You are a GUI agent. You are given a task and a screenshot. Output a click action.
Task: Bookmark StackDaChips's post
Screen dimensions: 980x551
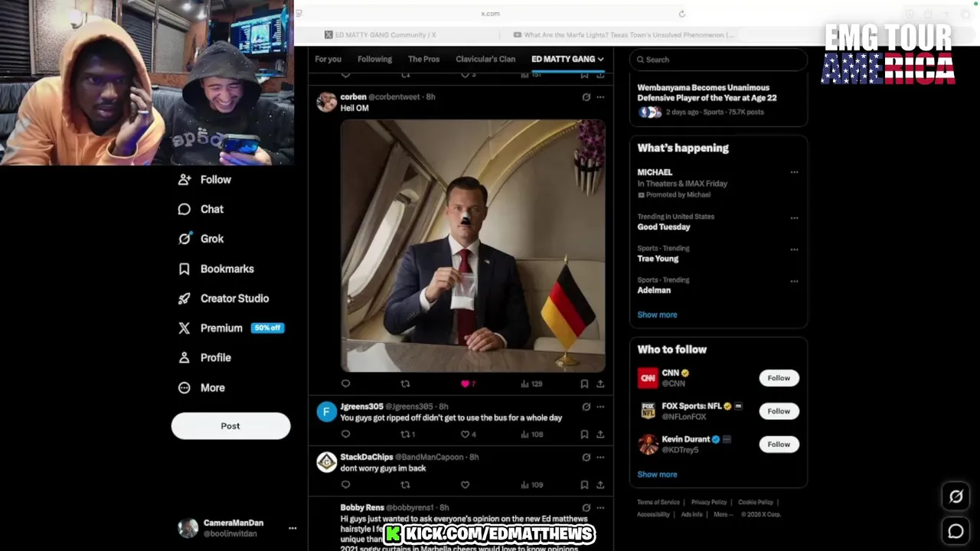584,484
